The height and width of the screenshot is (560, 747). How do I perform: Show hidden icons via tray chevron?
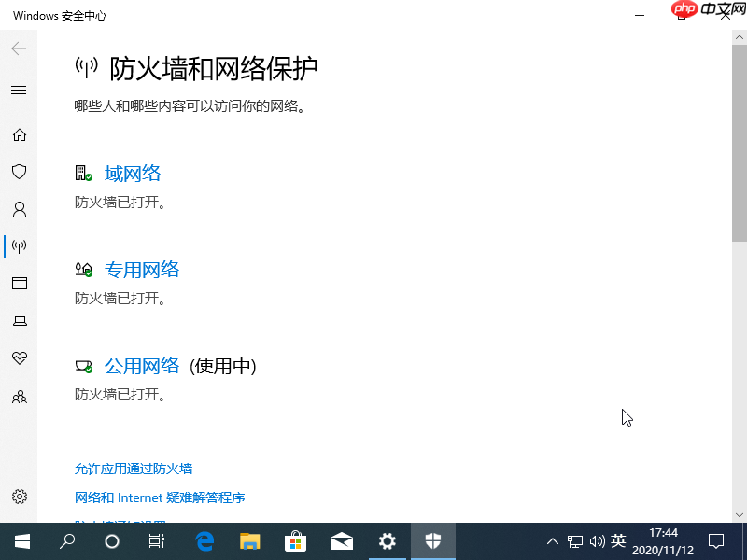553,541
